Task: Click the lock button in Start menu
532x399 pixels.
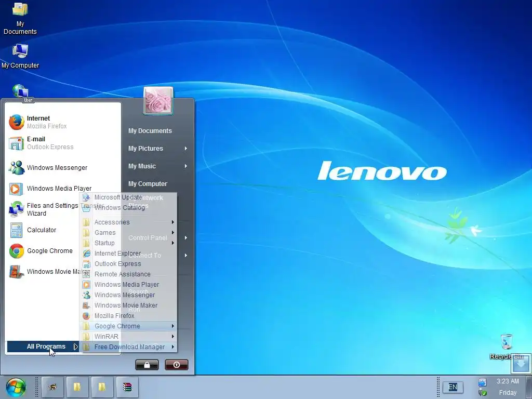Action: tap(147, 365)
